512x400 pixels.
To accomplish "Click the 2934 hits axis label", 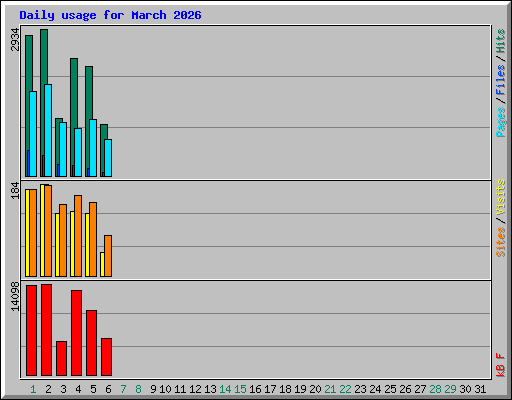I will 15,40.
